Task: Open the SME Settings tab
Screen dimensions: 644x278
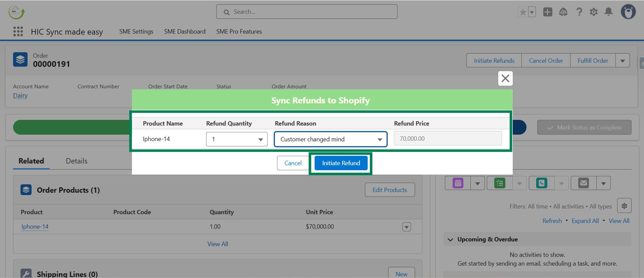Action: click(x=136, y=32)
